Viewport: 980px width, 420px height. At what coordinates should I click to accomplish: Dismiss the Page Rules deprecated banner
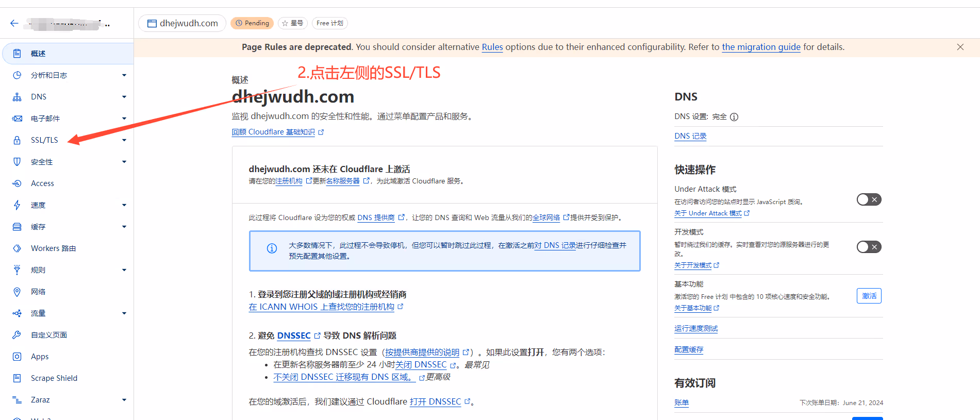tap(960, 47)
